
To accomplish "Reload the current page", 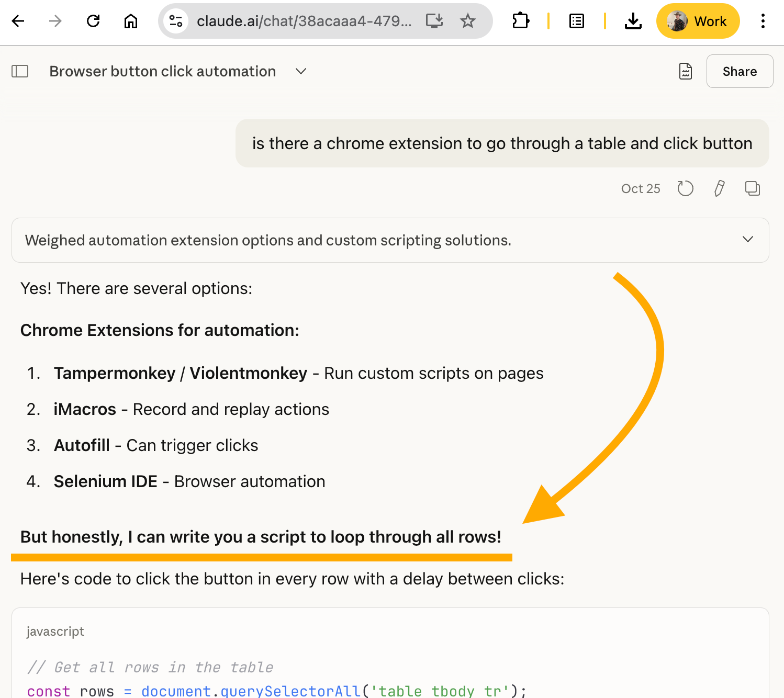I will (x=93, y=21).
